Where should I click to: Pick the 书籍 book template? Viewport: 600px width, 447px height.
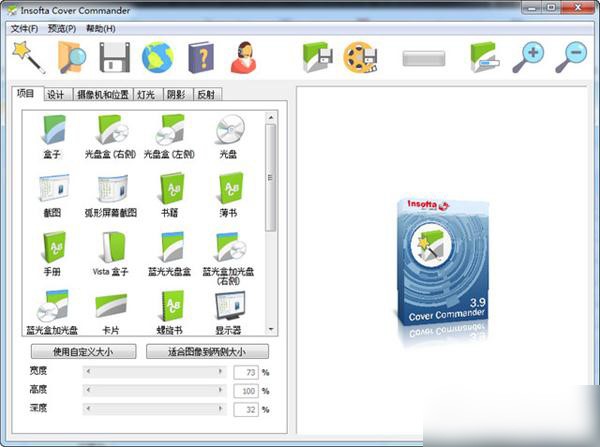coord(170,196)
